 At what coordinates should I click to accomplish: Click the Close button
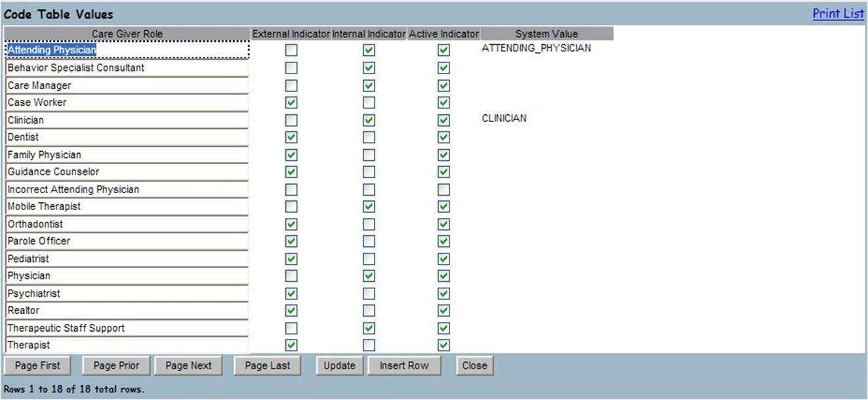click(474, 365)
